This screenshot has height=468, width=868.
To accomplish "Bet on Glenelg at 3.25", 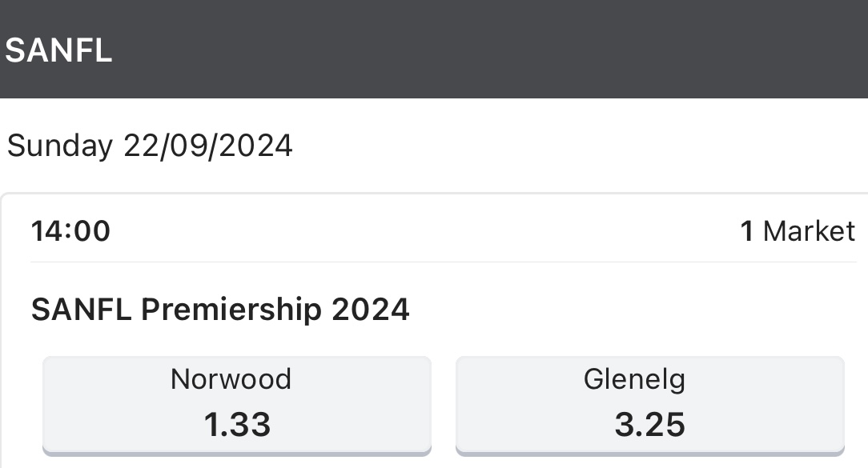I will click(x=649, y=404).
